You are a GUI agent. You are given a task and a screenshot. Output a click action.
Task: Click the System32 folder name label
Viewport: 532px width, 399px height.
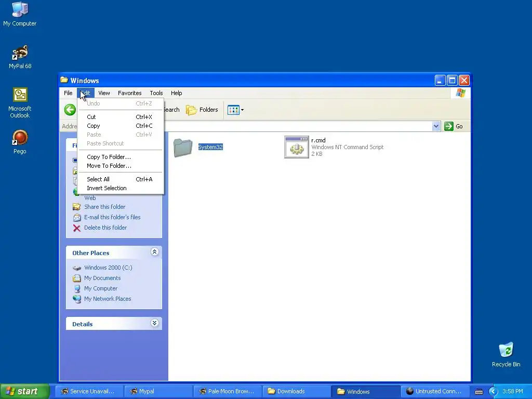[x=210, y=147]
